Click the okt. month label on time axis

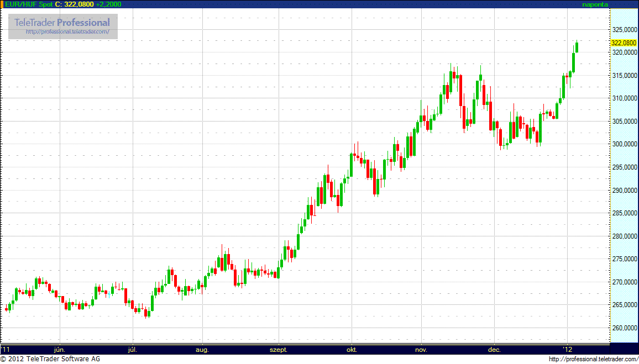[x=352, y=350]
